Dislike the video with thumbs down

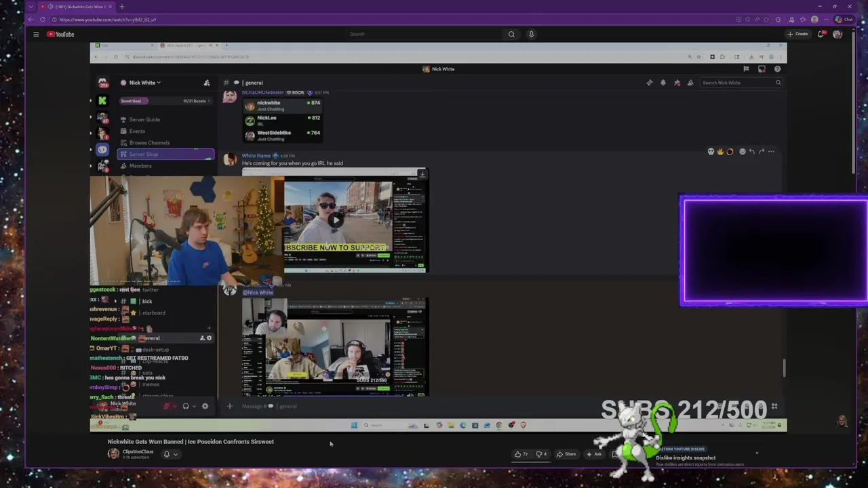(x=542, y=454)
